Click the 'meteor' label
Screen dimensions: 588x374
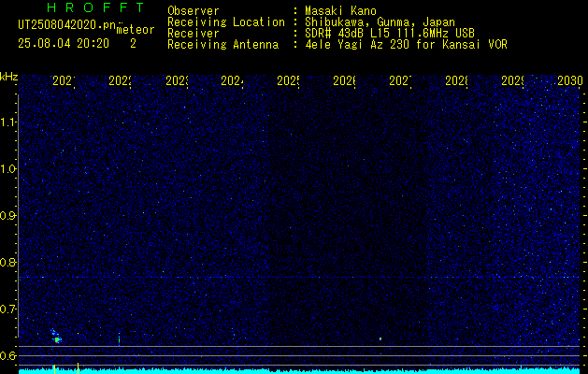click(136, 30)
